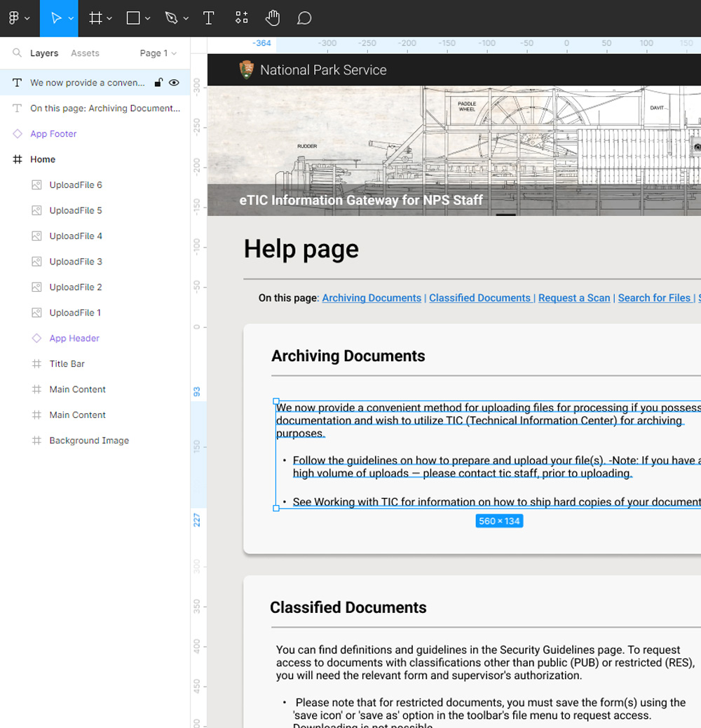Click the top-left selection resize handle
The width and height of the screenshot is (701, 728).
click(x=276, y=401)
